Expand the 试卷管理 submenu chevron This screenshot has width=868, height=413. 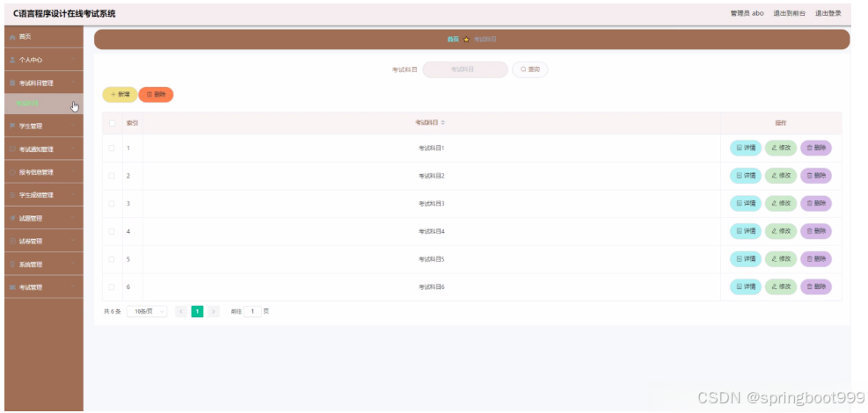click(x=73, y=241)
